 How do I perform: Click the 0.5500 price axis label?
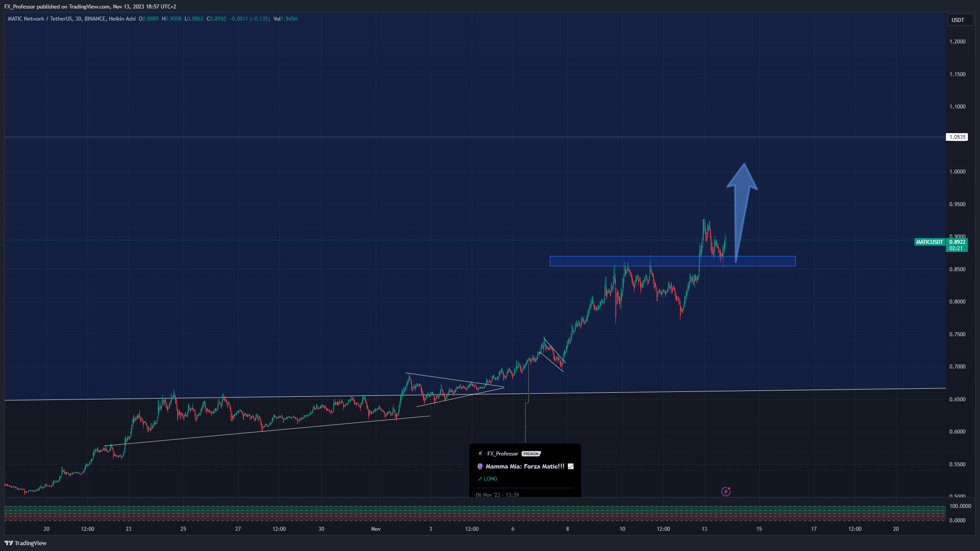click(x=958, y=464)
